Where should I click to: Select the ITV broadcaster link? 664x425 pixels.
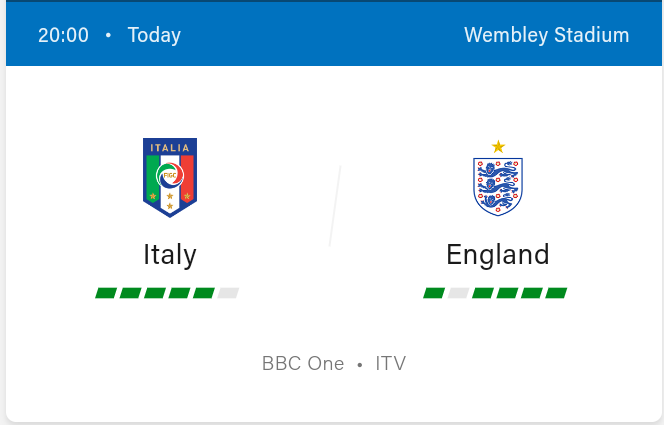(x=391, y=364)
